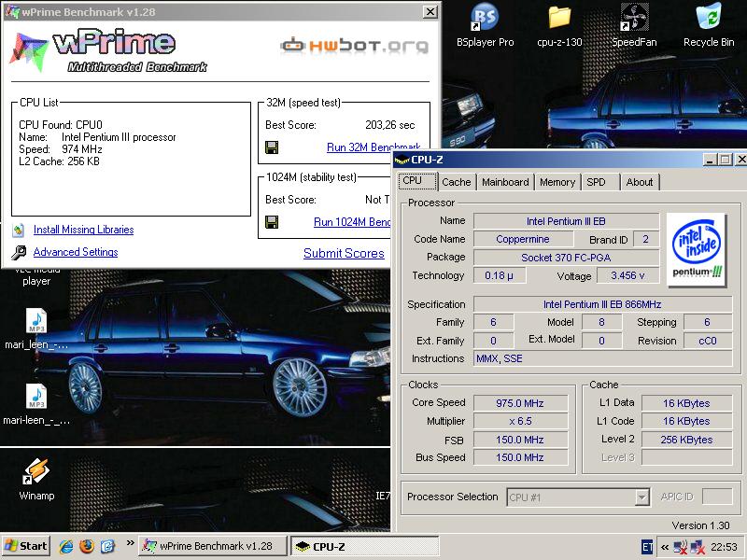The width and height of the screenshot is (747, 560).
Task: Open the BSplayer Pro desktop shortcut
Action: 485,25
